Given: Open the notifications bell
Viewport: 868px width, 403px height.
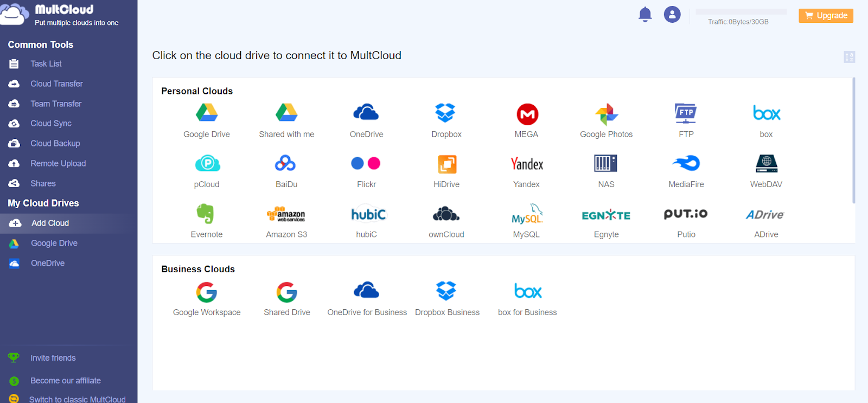Looking at the screenshot, I should 645,15.
